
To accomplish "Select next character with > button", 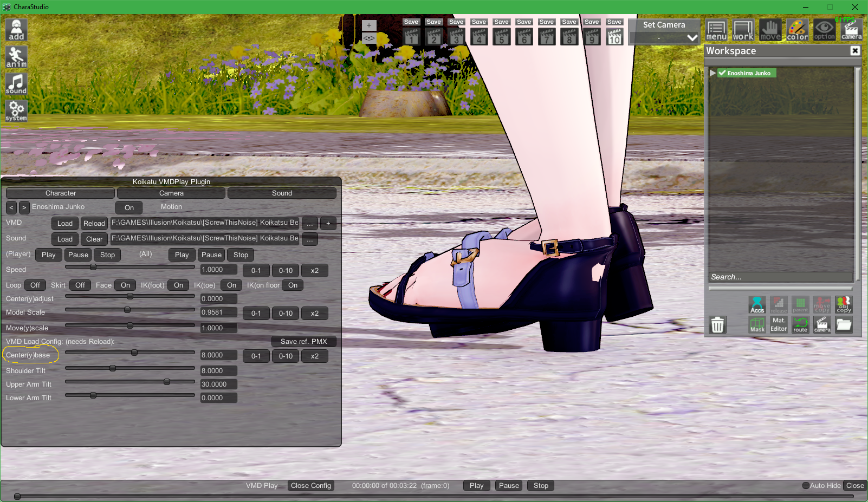I will pos(24,207).
